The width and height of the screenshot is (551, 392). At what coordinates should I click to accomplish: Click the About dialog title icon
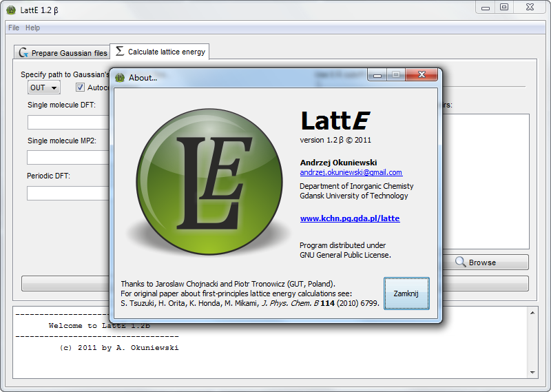click(120, 78)
